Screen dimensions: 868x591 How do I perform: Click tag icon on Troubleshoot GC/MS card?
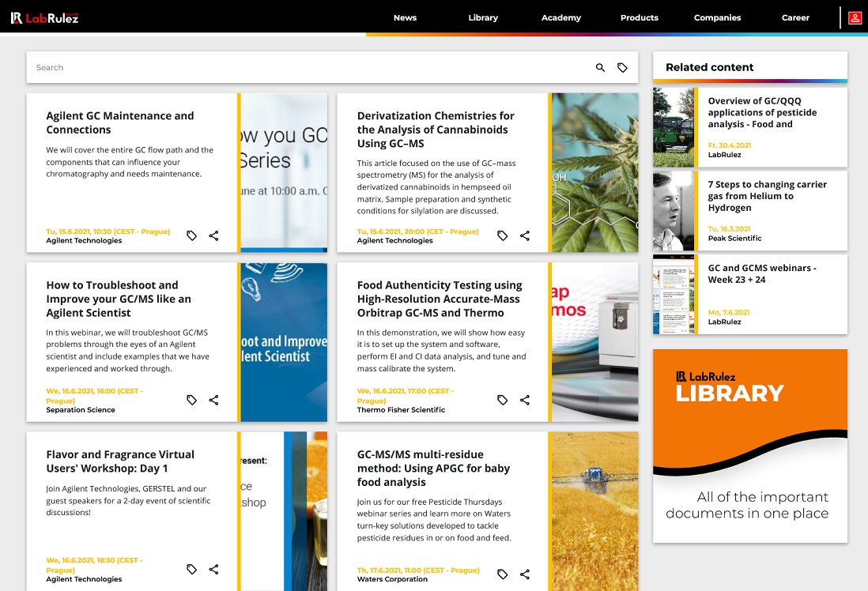[191, 400]
